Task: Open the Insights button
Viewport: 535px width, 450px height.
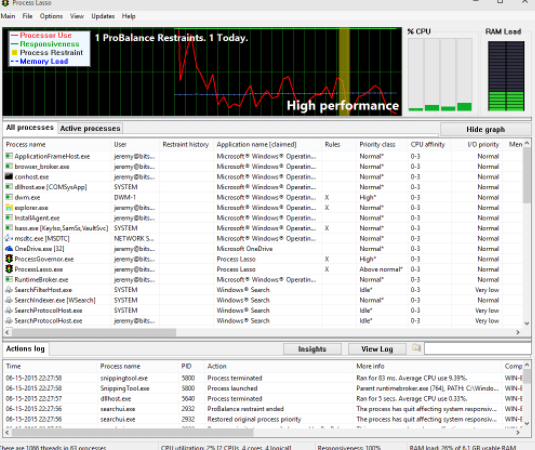Action: (312, 349)
